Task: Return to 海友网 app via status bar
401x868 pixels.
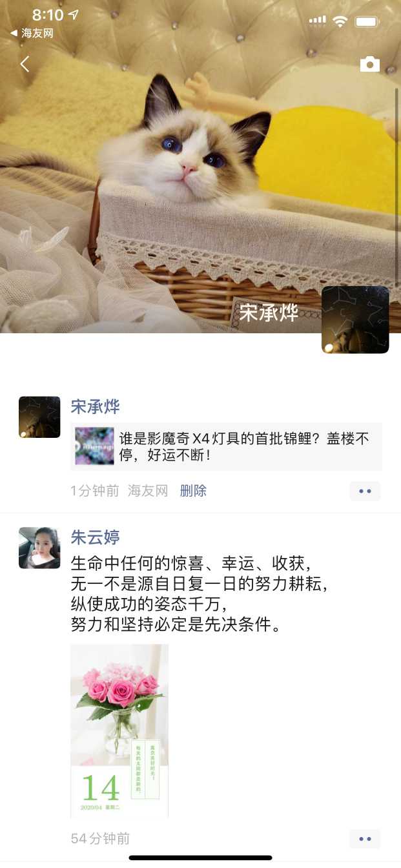Action: pyautogui.click(x=31, y=33)
